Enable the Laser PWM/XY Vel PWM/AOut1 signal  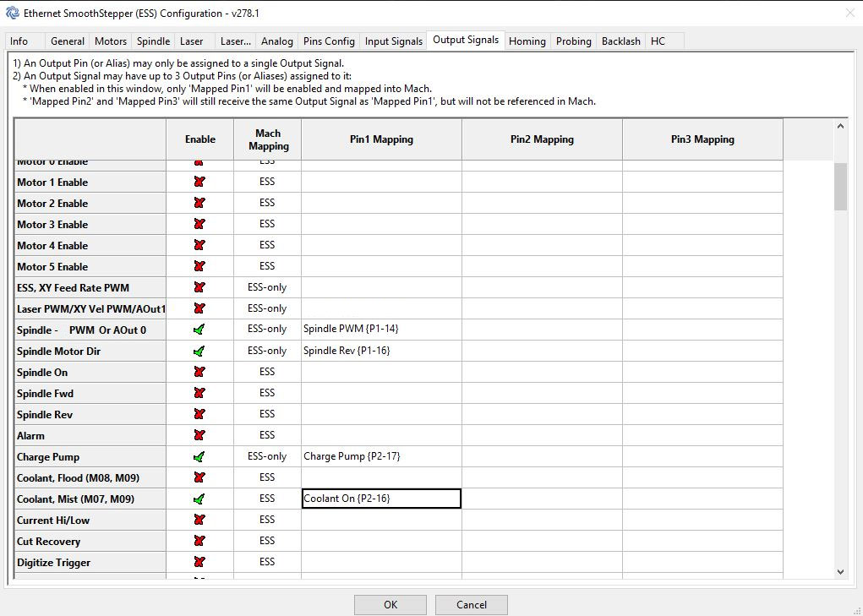(199, 308)
